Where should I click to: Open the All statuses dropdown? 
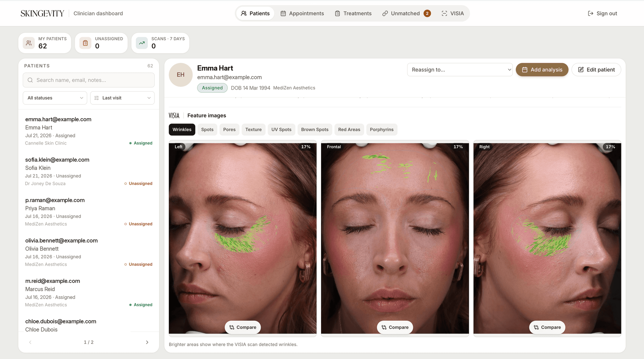point(55,98)
